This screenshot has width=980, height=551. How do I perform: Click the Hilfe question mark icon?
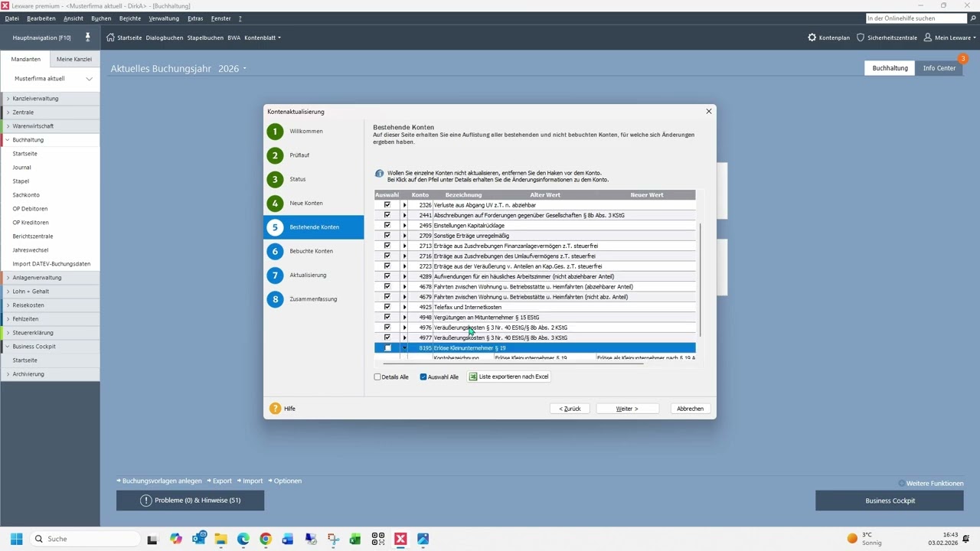[x=276, y=409]
